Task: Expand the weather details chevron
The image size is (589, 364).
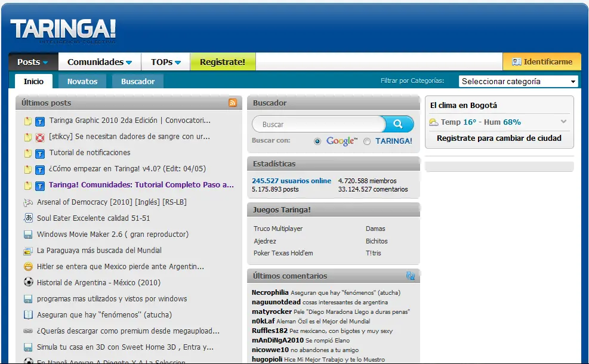Action: point(563,121)
